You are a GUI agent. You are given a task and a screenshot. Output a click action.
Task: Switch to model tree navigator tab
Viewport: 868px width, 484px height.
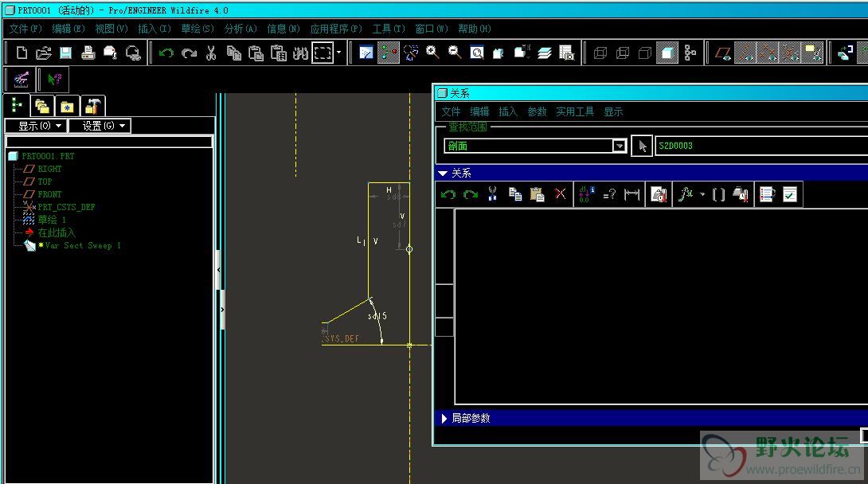[16, 105]
